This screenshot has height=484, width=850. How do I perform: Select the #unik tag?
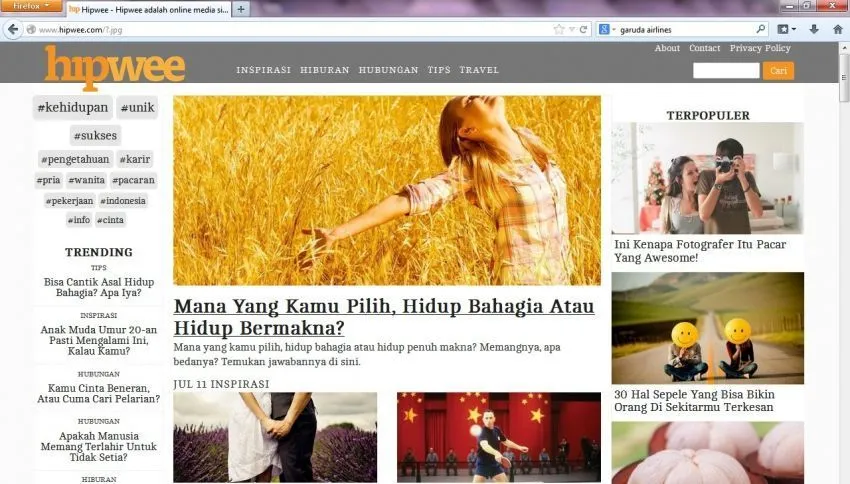138,107
